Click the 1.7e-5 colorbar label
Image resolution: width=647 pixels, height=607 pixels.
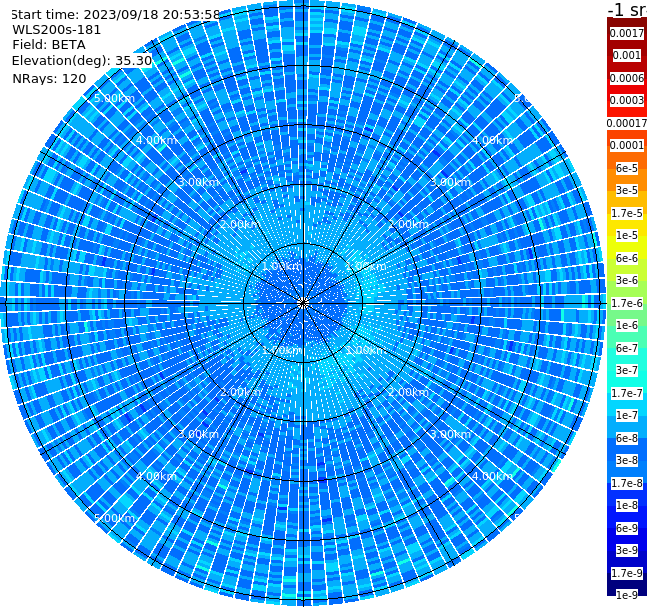tap(627, 213)
